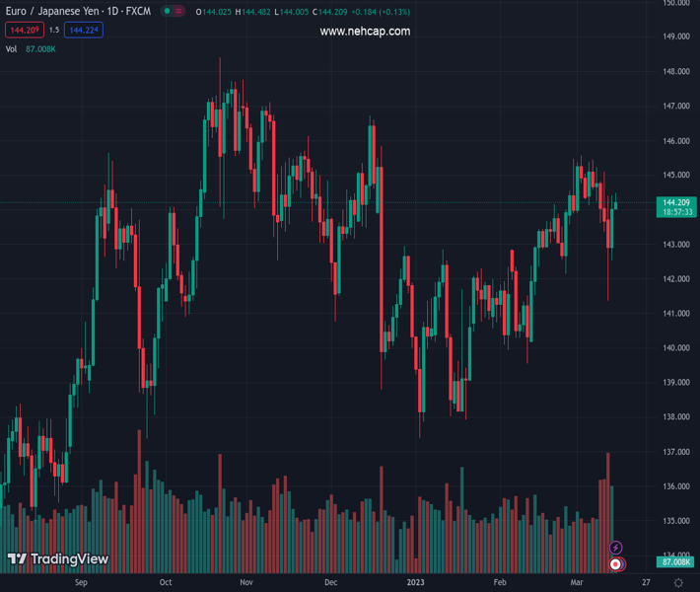Click the 147.000 level on price scale
The width and height of the screenshot is (700, 592).
675,107
